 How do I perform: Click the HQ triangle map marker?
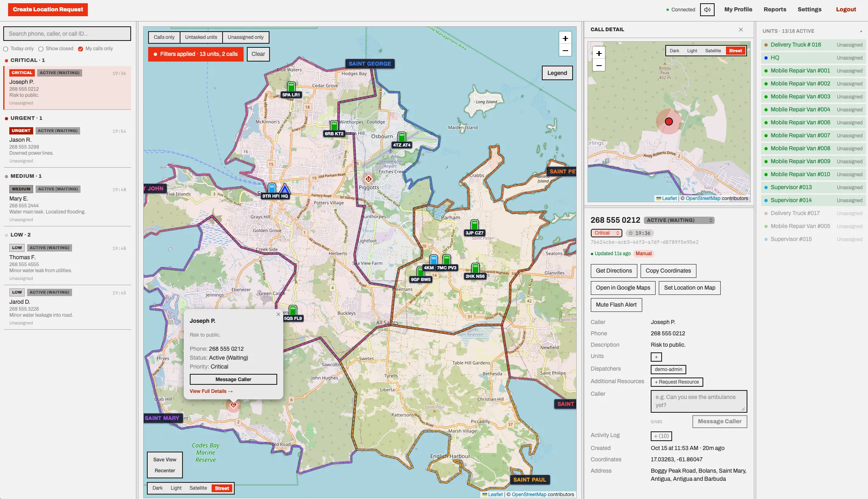(285, 189)
